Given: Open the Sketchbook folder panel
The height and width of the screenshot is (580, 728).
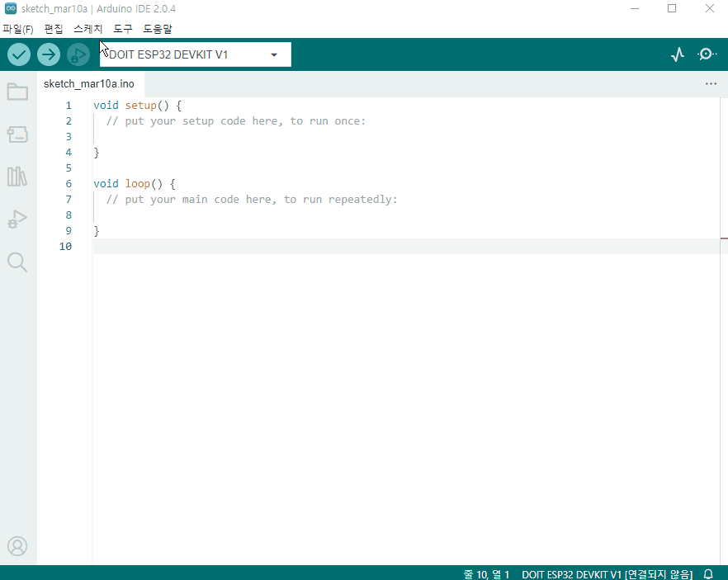Looking at the screenshot, I should coord(17,92).
